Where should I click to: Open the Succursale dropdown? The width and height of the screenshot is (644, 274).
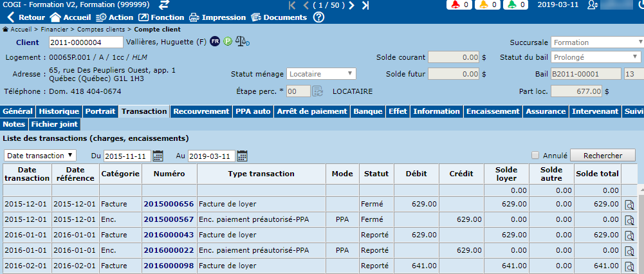click(x=596, y=42)
